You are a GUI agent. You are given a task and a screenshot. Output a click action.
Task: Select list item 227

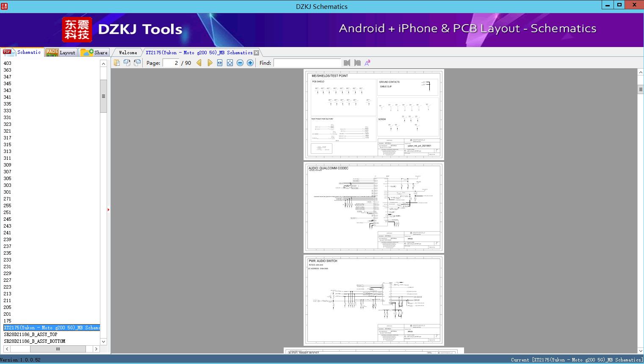pos(8,280)
